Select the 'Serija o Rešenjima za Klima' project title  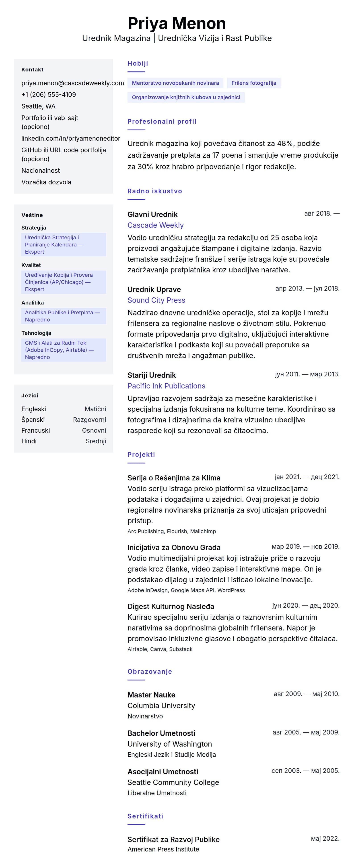174,478
